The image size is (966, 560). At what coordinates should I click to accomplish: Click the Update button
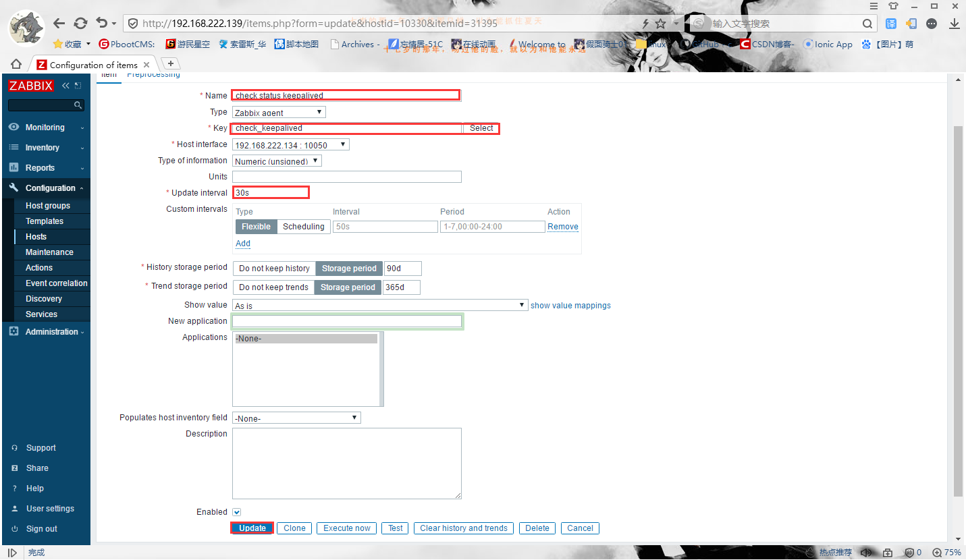252,528
